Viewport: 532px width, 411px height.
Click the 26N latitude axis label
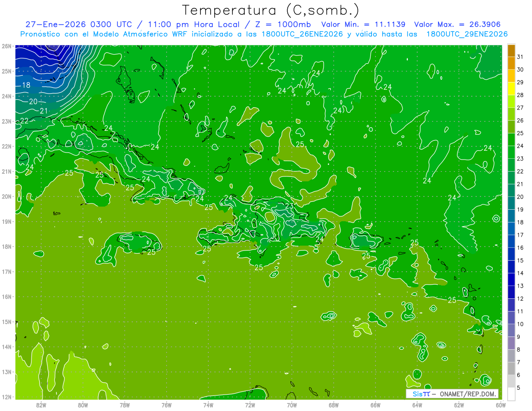pos(7,46)
